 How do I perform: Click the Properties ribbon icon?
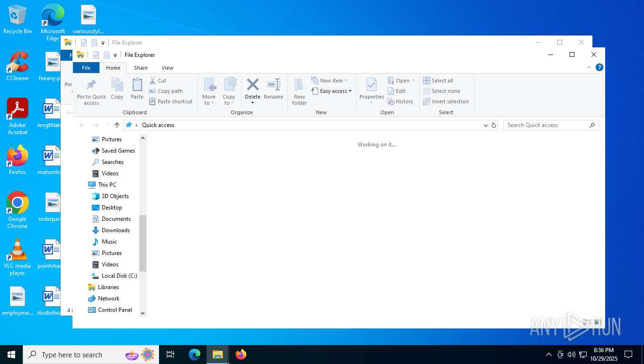point(372,85)
